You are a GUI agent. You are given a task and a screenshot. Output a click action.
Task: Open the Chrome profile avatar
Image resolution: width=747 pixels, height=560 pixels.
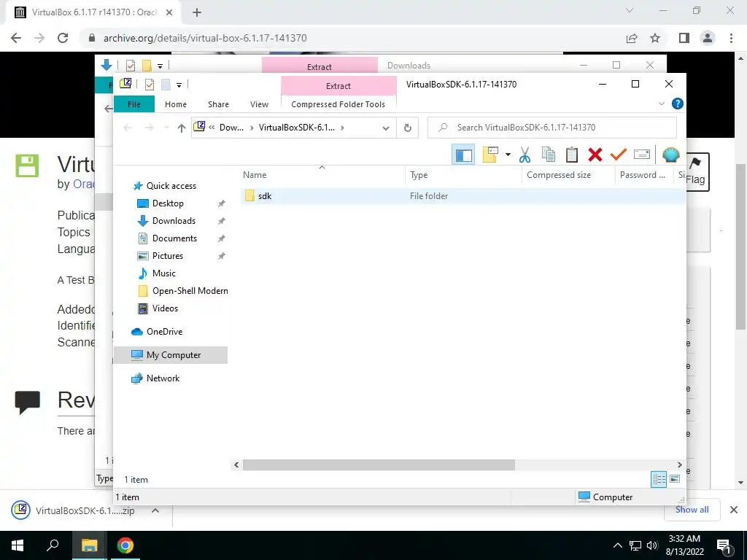[708, 38]
